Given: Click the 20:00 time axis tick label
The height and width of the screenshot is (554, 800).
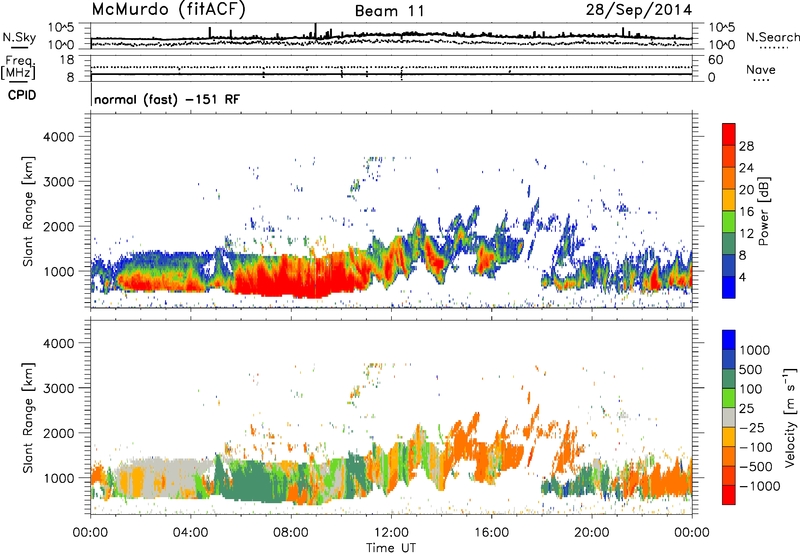Looking at the screenshot, I should (592, 533).
